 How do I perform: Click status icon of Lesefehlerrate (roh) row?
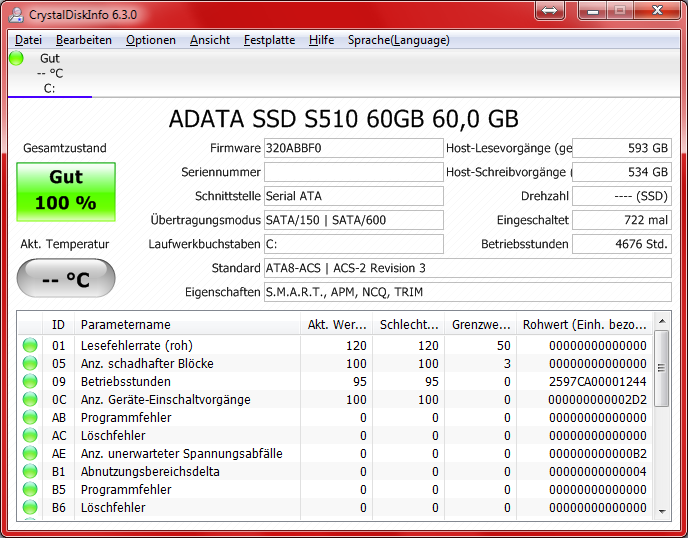click(x=30, y=345)
